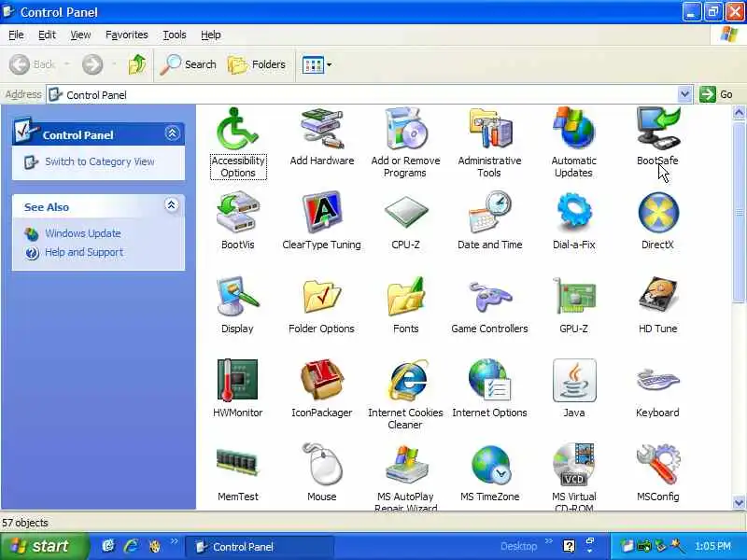This screenshot has height=560, width=747.
Task: Open Help and Support link
Action: click(84, 252)
